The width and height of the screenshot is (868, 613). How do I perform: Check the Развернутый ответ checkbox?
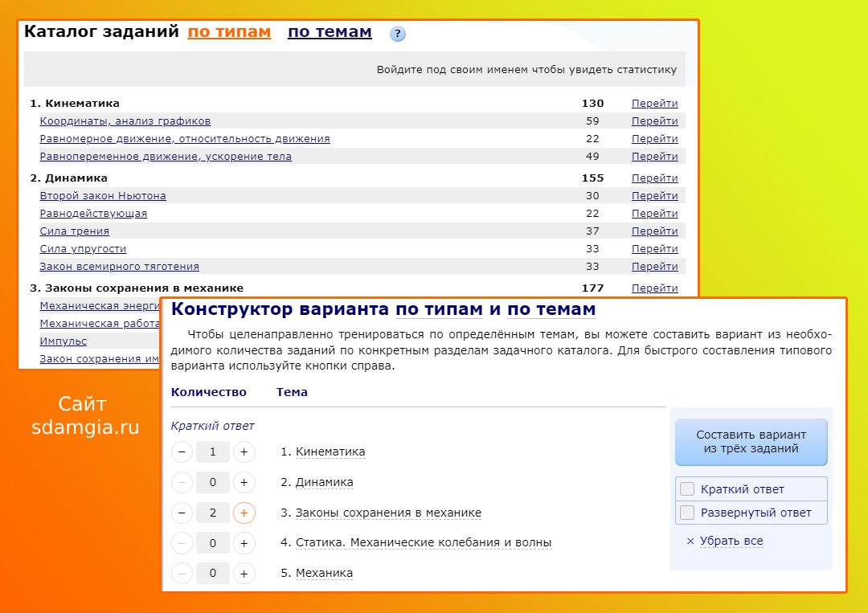687,513
